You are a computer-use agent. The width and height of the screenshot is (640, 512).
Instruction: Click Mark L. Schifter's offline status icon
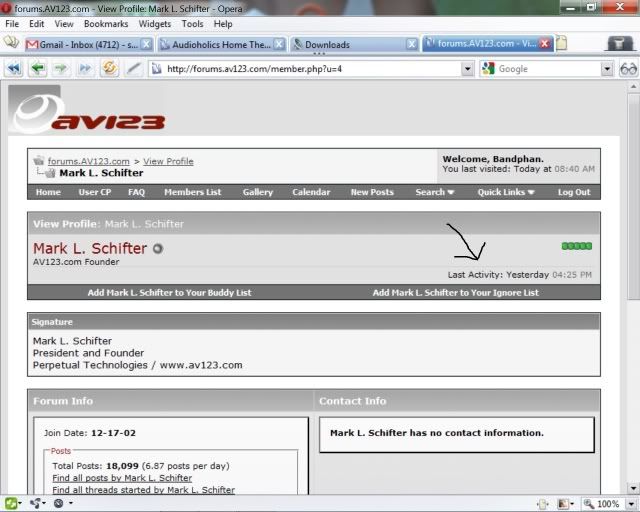[158, 249]
